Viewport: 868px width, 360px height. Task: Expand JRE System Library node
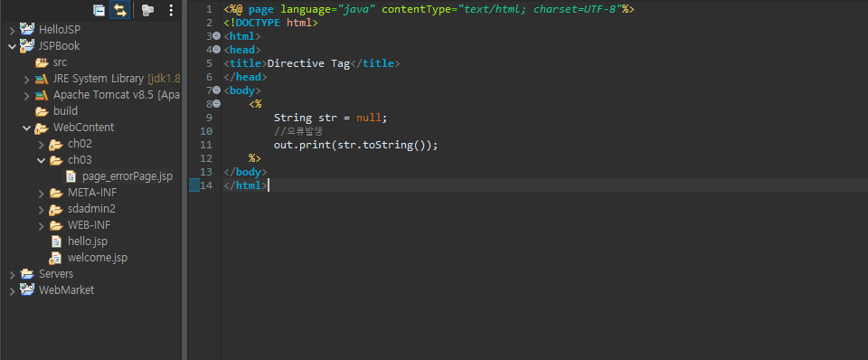click(x=26, y=80)
